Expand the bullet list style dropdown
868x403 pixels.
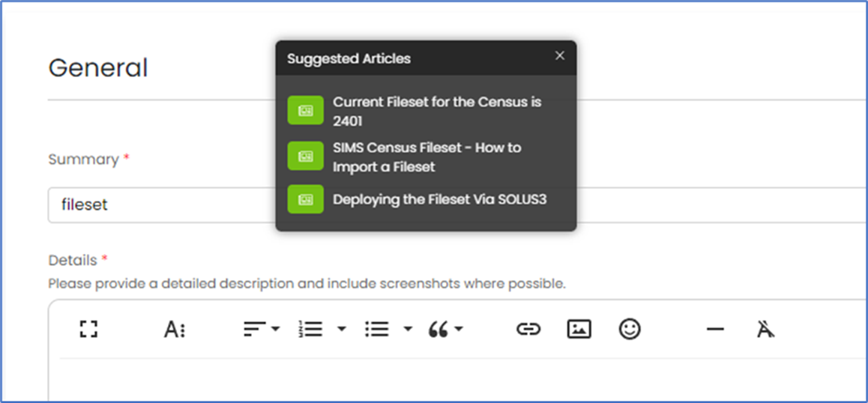coord(408,329)
